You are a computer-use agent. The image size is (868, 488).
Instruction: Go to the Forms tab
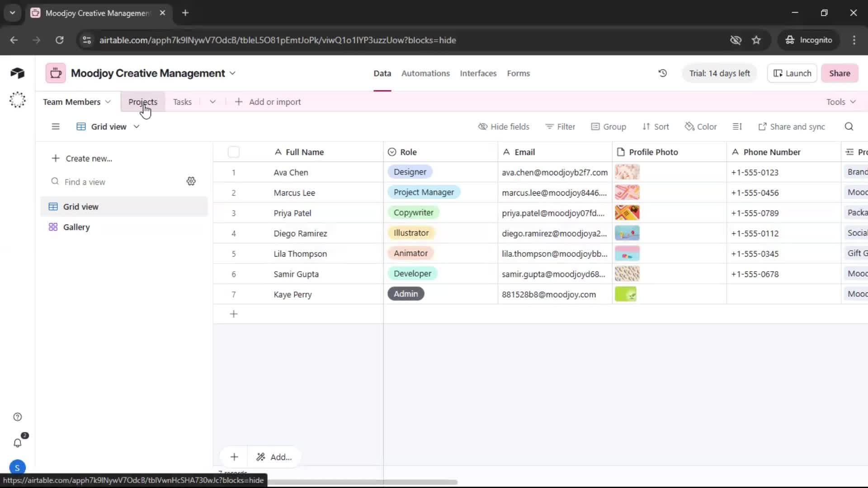tap(518, 73)
